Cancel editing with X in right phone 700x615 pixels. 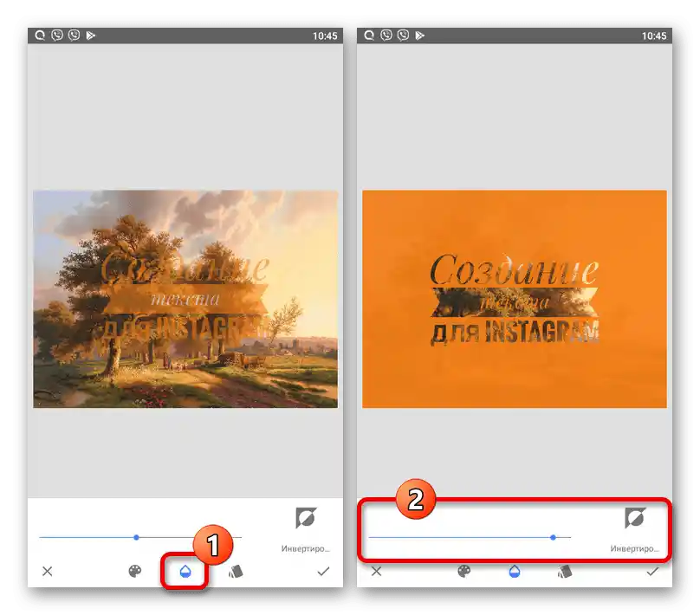[x=376, y=572]
